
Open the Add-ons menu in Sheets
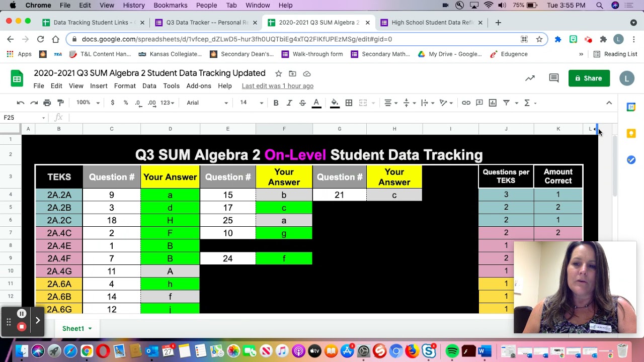tap(199, 86)
